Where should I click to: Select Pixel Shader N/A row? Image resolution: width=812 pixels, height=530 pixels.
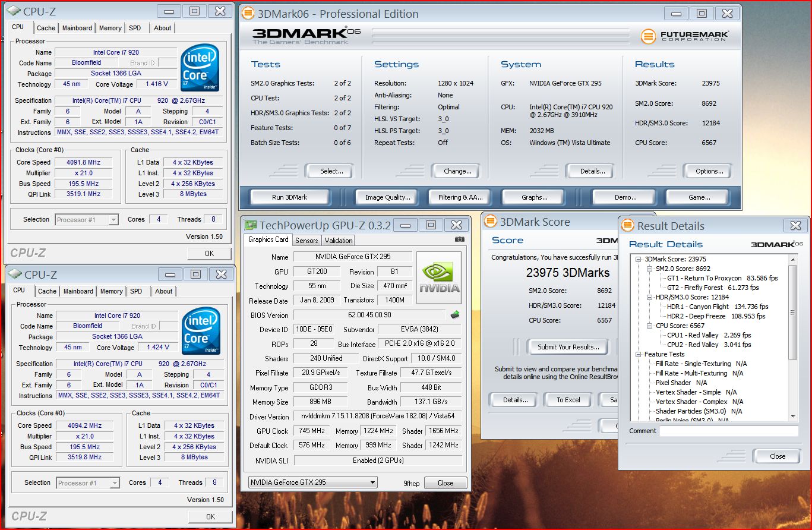pos(681,383)
